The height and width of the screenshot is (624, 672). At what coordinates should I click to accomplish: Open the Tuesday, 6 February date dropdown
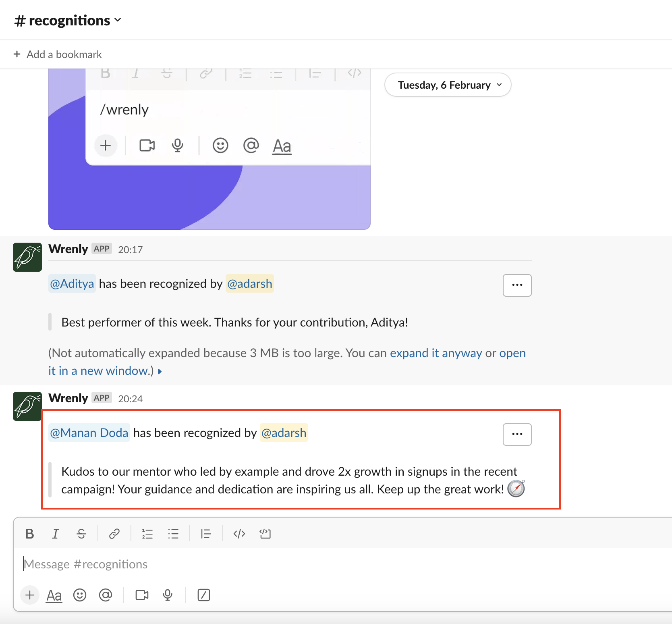448,85
